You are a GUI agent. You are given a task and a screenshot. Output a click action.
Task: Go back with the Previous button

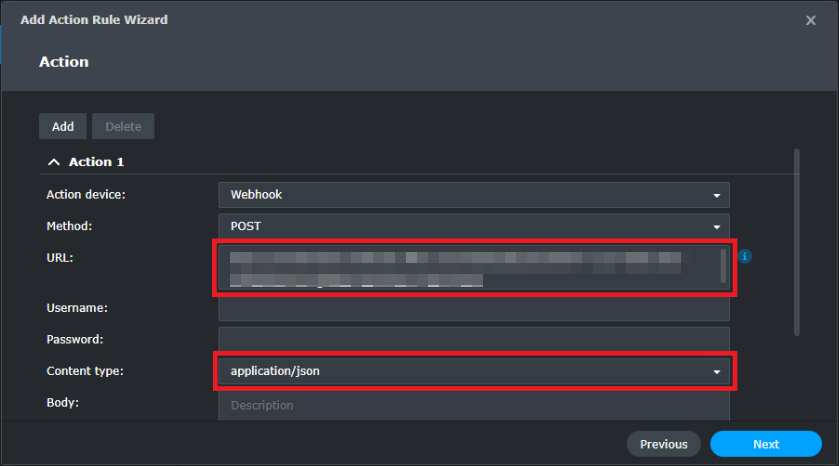click(x=663, y=444)
